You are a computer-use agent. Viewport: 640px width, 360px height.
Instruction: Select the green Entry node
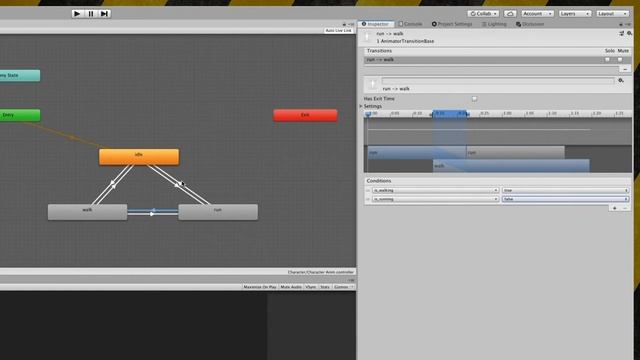[20, 115]
